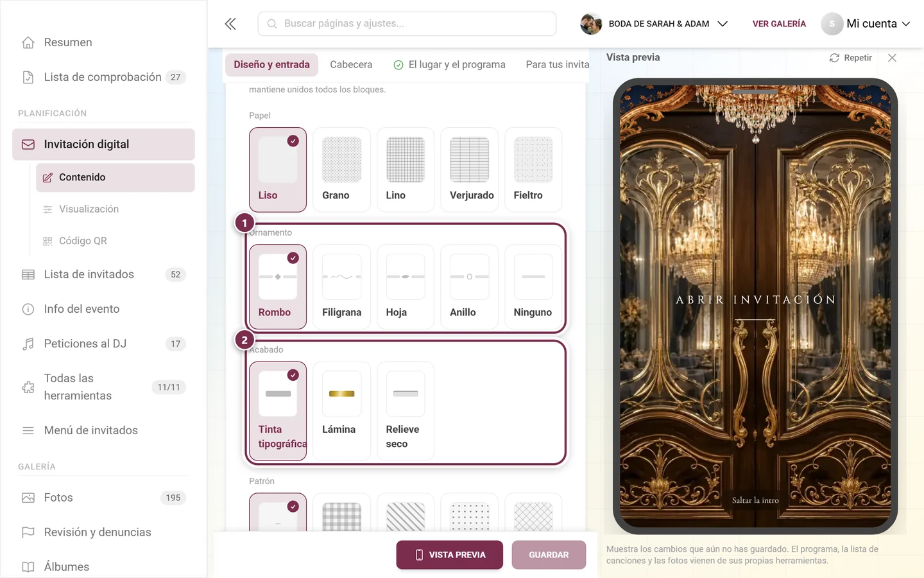Image resolution: width=924 pixels, height=578 pixels.
Task: Collapse sidebar with double chevron icon
Action: click(x=230, y=24)
